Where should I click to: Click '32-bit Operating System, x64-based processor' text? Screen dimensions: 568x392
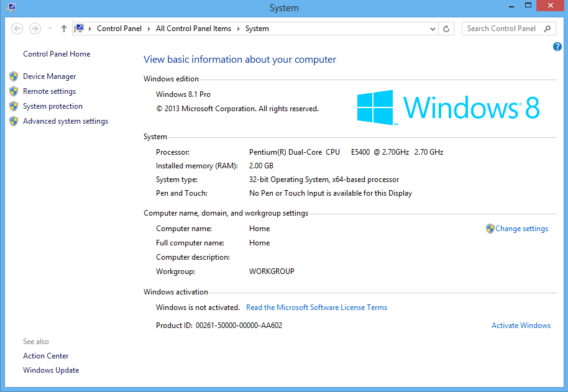pos(324,180)
